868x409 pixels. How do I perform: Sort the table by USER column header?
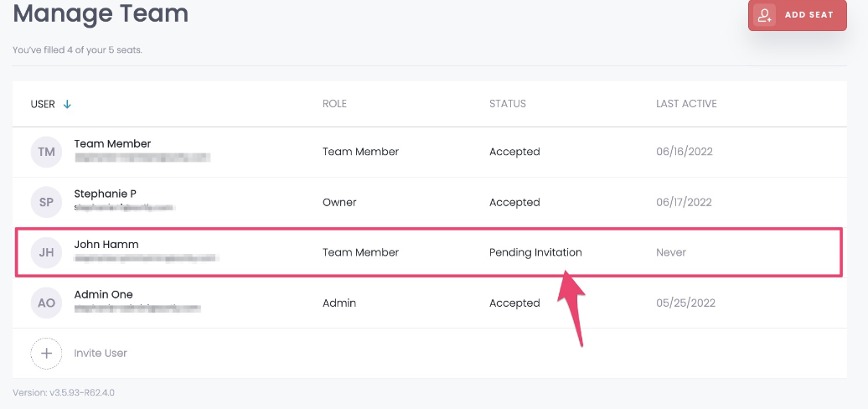[43, 104]
